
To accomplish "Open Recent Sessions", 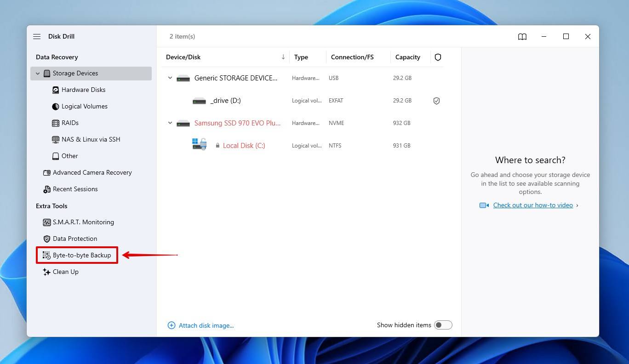I will 75,189.
